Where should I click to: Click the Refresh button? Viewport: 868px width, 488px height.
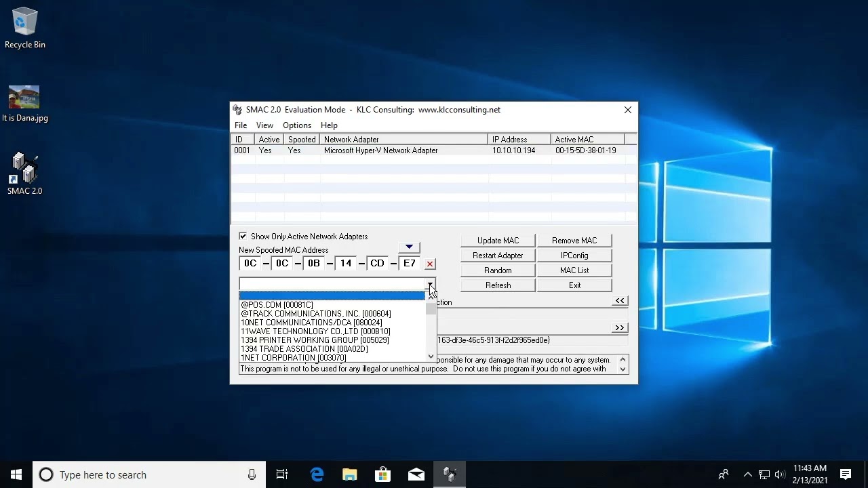(498, 285)
